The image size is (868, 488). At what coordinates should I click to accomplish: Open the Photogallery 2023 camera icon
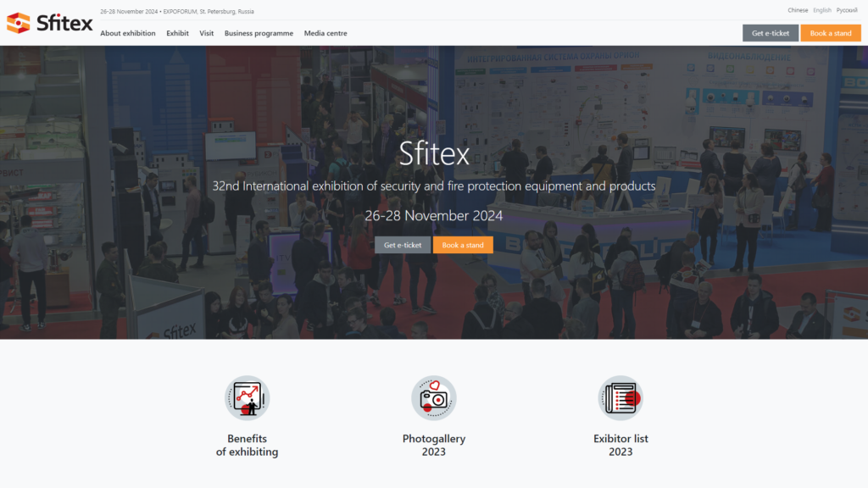434,398
